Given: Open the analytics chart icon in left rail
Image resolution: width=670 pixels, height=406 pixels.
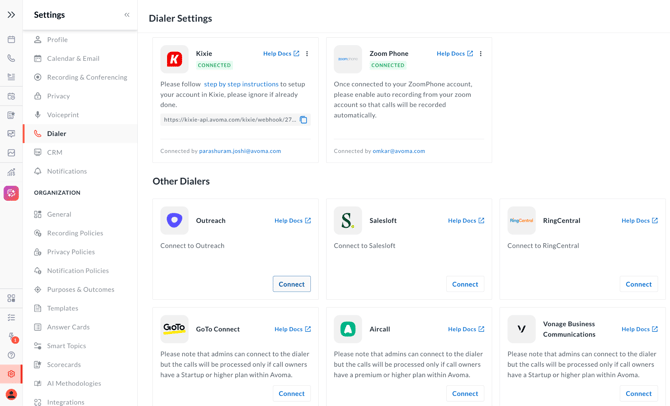Looking at the screenshot, I should tap(11, 172).
